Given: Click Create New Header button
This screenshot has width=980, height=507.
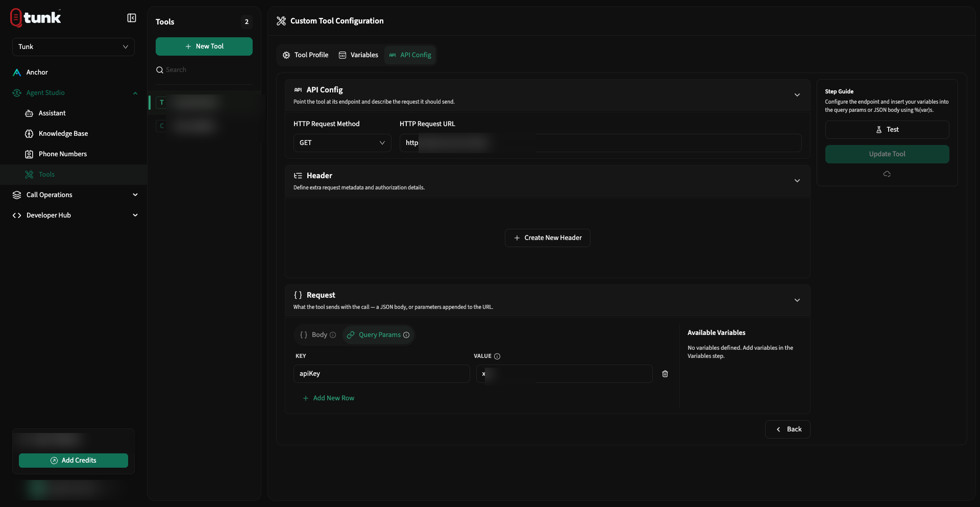Looking at the screenshot, I should [x=548, y=238].
